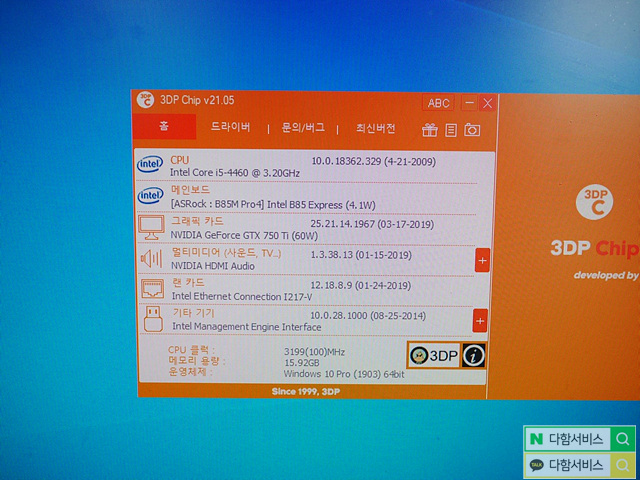Screen dimensions: 640x480
Task: Click the 메모리 용량 label
Action: [x=197, y=361]
